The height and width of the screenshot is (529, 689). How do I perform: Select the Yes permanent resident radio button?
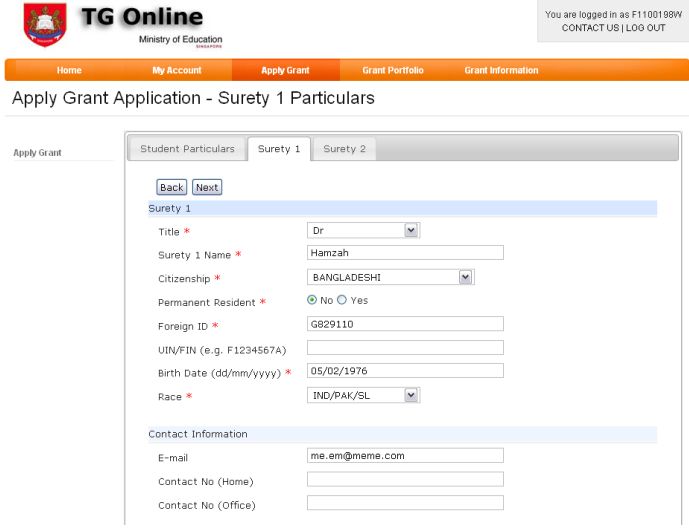(342, 300)
